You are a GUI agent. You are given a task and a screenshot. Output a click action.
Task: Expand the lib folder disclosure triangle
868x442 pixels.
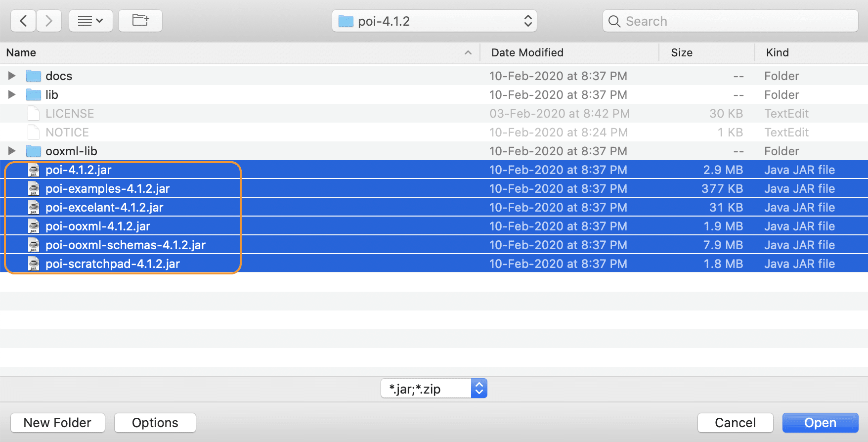click(12, 94)
